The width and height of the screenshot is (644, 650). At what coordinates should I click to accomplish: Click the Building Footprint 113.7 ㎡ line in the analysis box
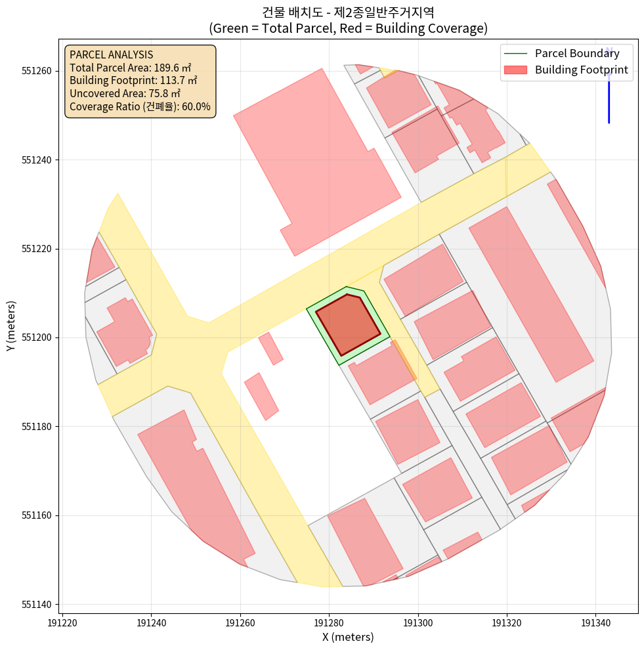tap(133, 80)
